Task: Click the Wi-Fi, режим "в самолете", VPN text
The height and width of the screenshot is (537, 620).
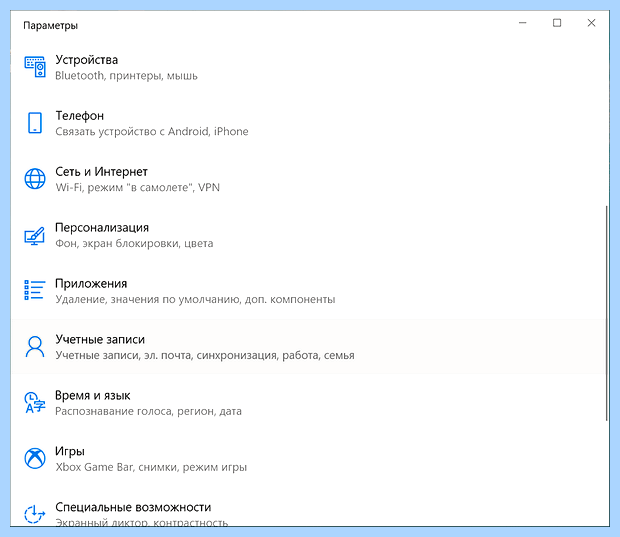Action: (138, 187)
